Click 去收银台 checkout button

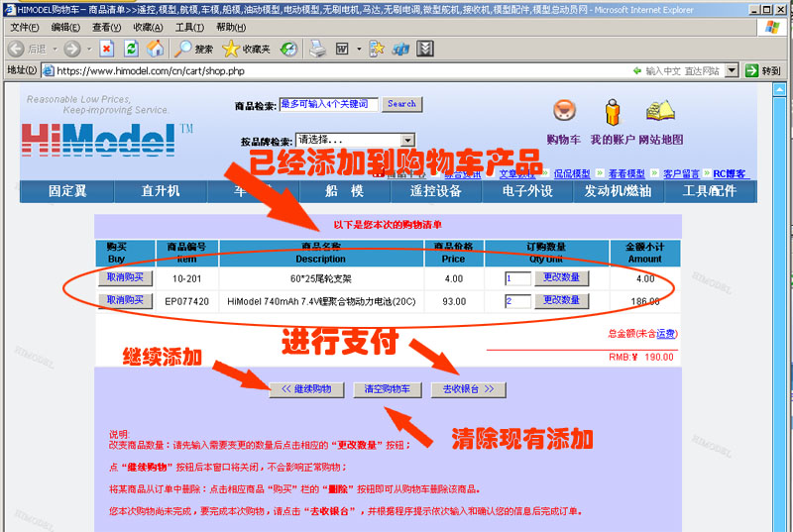tap(468, 389)
